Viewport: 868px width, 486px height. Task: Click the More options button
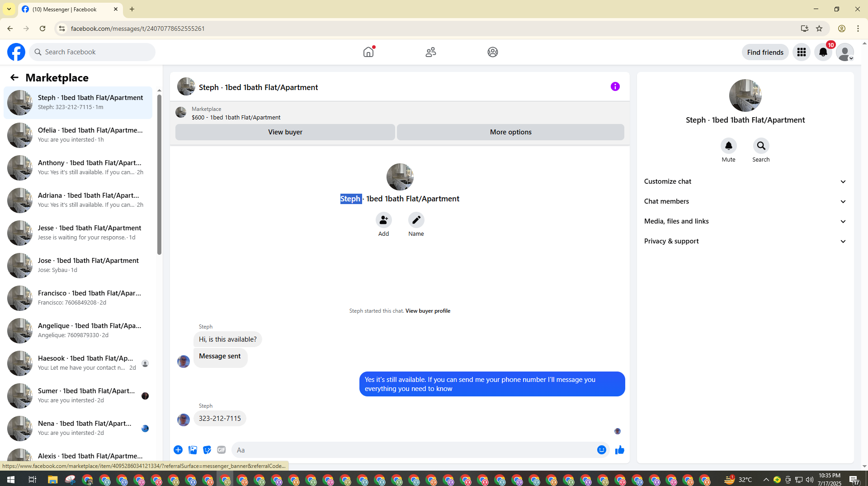coord(510,132)
